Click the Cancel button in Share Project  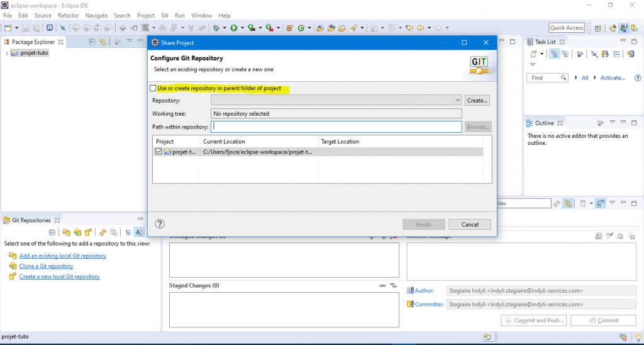(470, 225)
